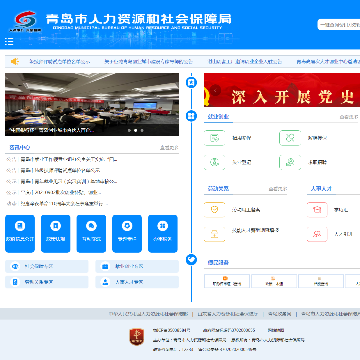
Task: Open the first news headline in the list
Action: pos(68,160)
